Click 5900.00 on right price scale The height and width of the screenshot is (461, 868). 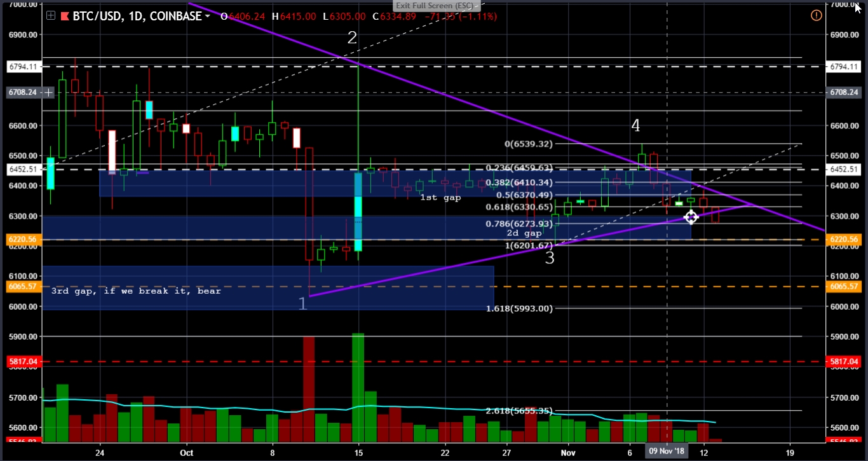[844, 336]
